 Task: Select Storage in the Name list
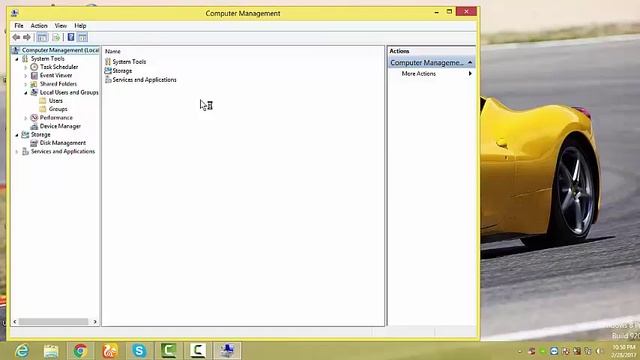[x=122, y=71]
